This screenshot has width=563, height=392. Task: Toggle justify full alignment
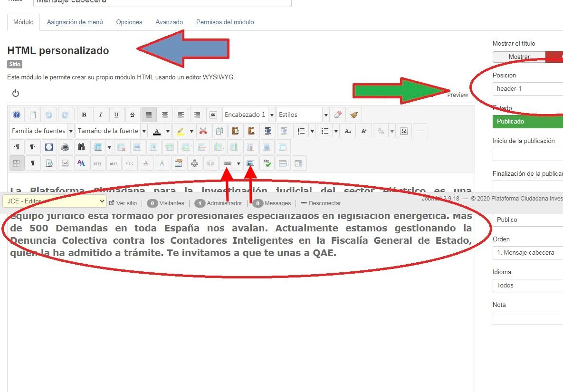click(x=149, y=115)
